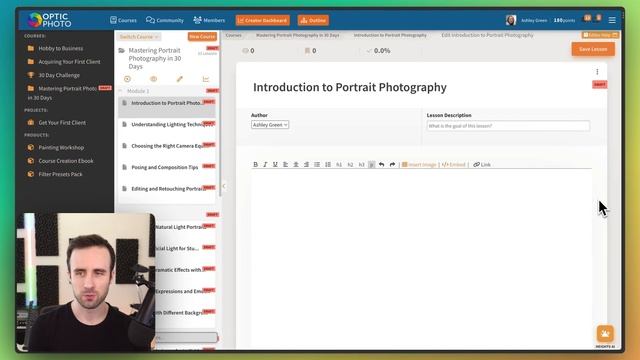Image resolution: width=640 pixels, height=360 pixels.
Task: Open the Members menu in top navigation
Action: (209, 20)
